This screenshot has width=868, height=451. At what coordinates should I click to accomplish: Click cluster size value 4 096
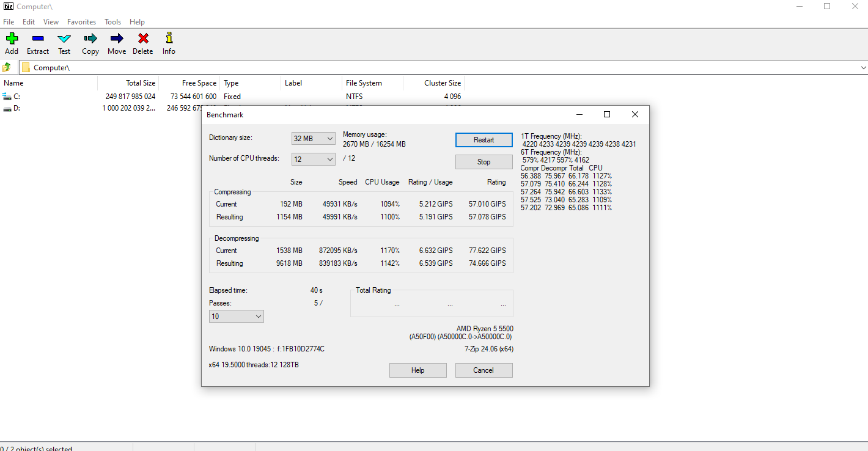click(x=453, y=97)
